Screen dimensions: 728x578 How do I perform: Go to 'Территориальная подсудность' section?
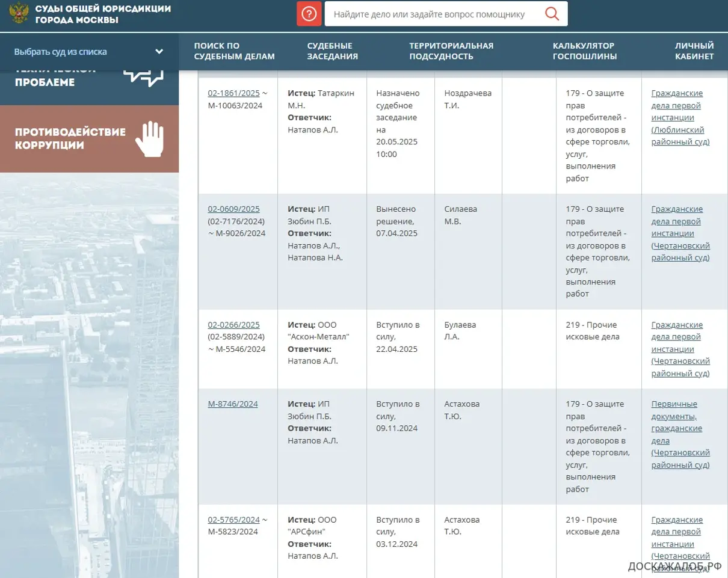pos(451,51)
